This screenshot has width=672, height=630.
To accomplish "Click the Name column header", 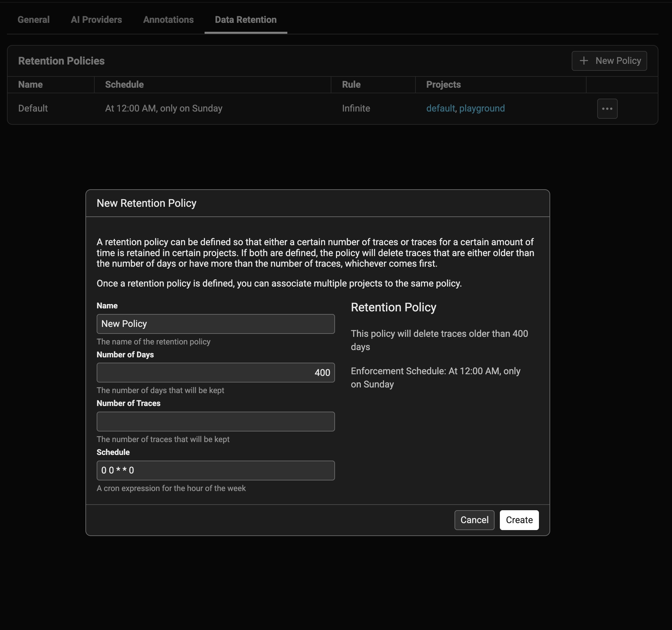I will (30, 84).
